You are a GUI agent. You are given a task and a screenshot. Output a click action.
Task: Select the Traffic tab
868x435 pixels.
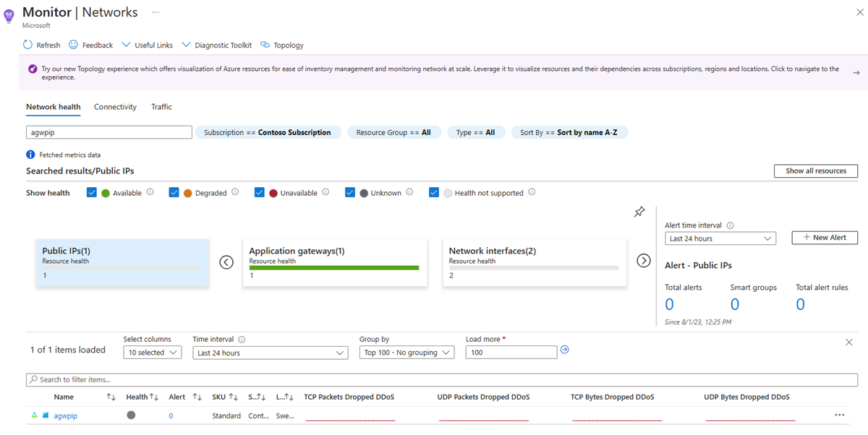coord(161,106)
